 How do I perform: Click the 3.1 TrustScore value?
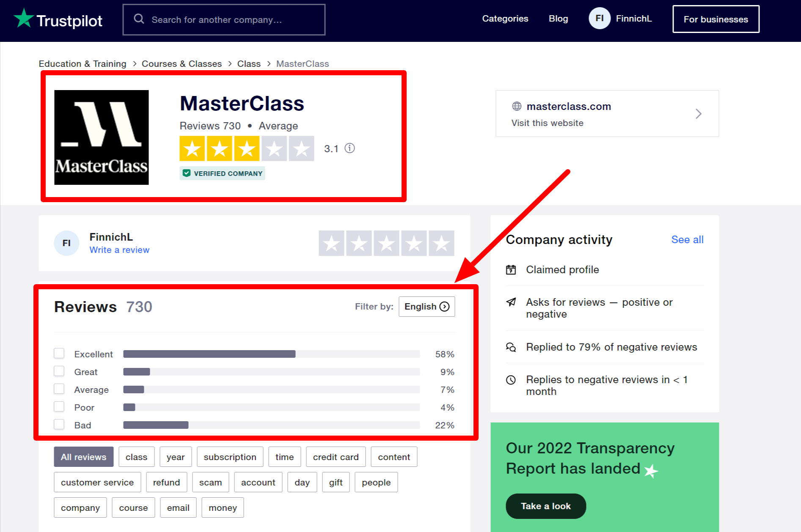click(331, 148)
